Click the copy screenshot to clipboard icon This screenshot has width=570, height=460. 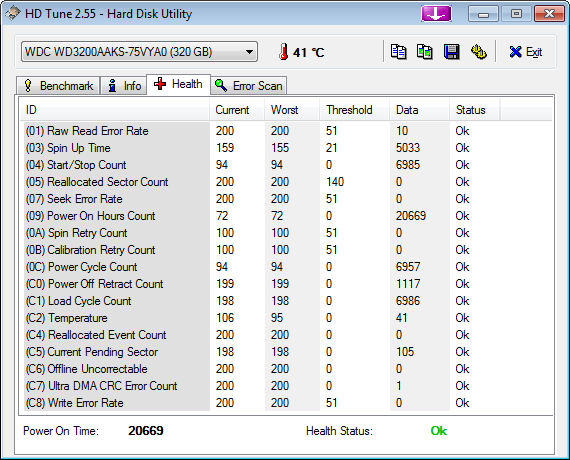[425, 52]
